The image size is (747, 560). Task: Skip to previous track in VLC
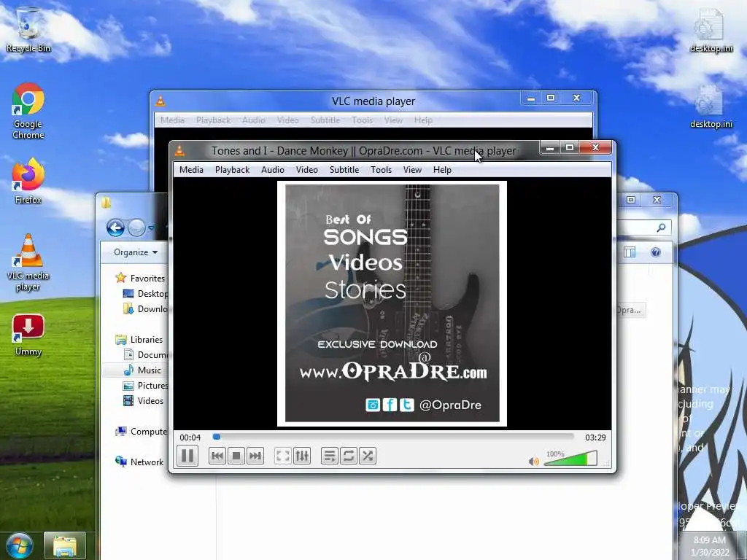[x=217, y=456]
